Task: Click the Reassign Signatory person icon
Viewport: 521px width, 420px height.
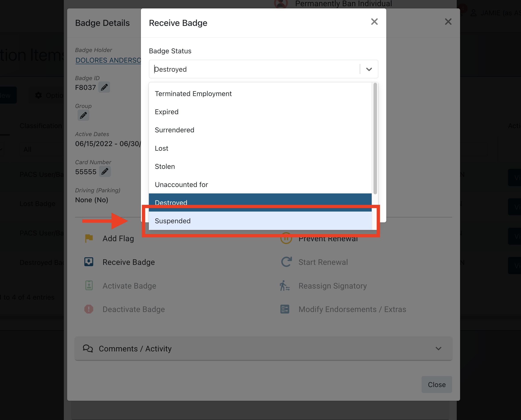Action: coord(285,286)
